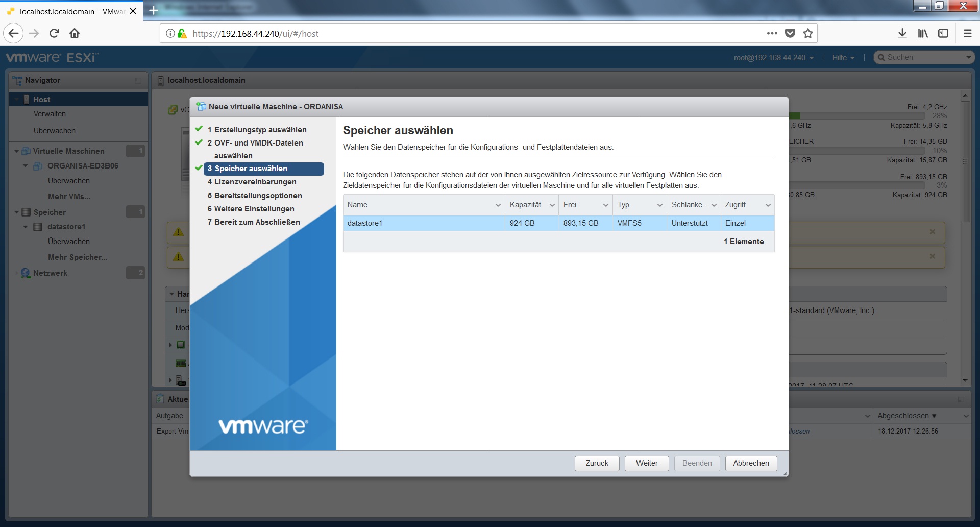Expand the Zugriff column dropdown
Image resolution: width=980 pixels, height=527 pixels.
(x=768, y=205)
